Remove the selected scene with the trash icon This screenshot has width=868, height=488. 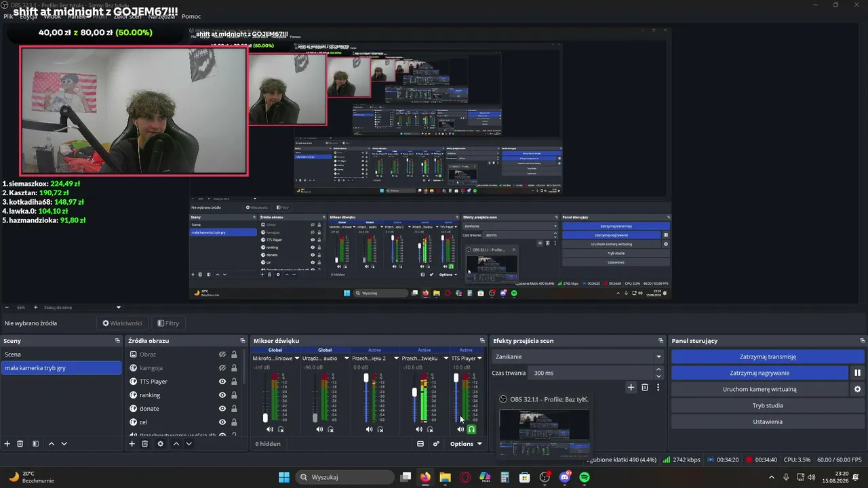[x=20, y=444]
